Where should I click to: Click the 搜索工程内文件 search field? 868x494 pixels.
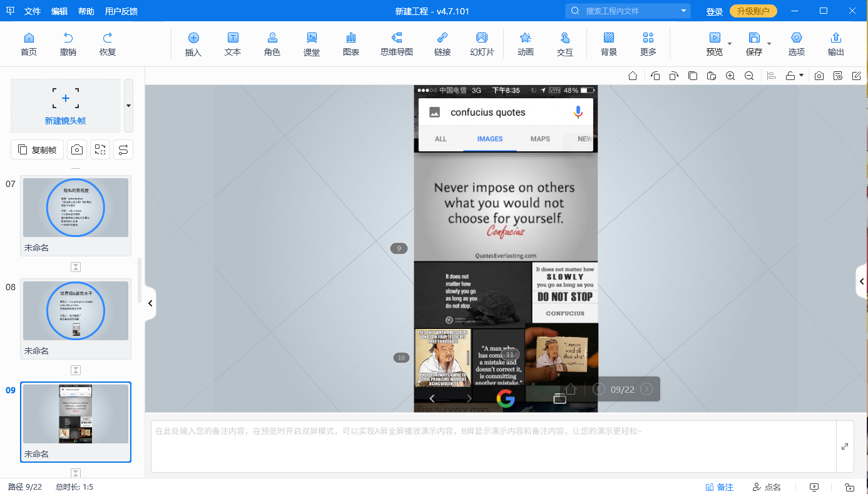point(628,11)
